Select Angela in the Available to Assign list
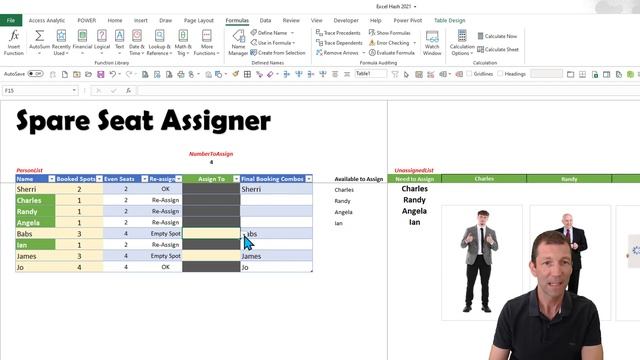640x360 pixels. point(343,212)
